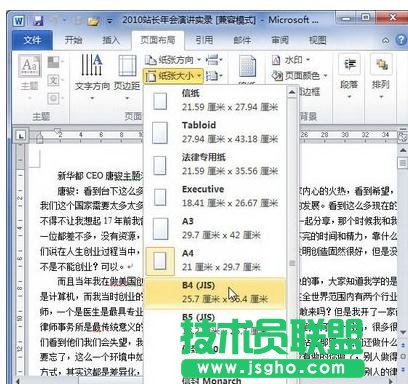This screenshot has width=408, height=384.
Task: Click the tab stop selector at ruler corner
Action: (x=21, y=136)
